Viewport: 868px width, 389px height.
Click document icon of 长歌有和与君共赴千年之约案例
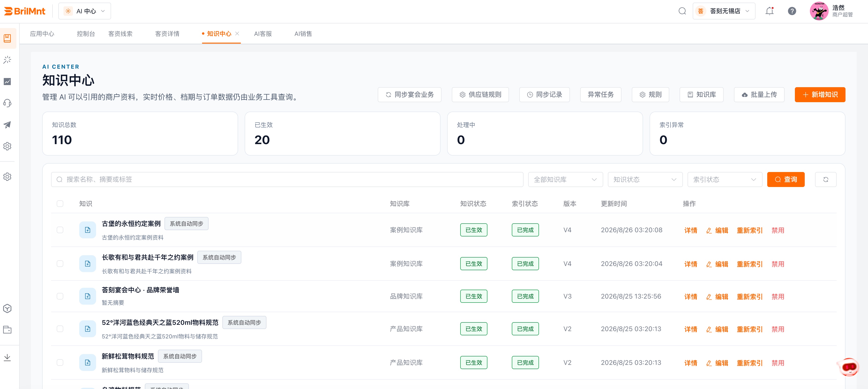click(x=88, y=264)
